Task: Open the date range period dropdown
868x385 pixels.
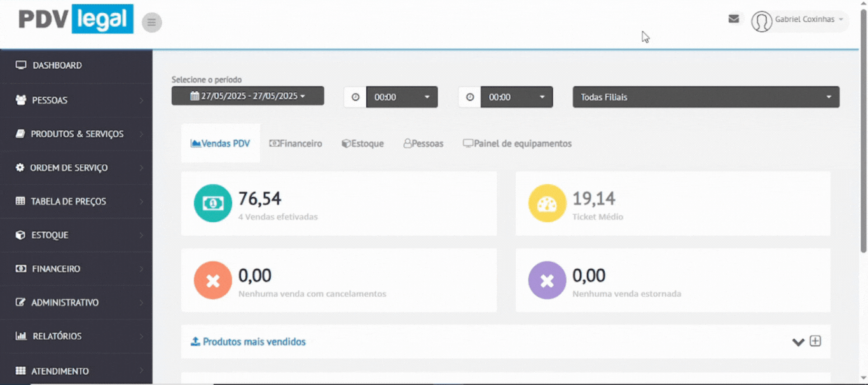Action: (x=247, y=96)
